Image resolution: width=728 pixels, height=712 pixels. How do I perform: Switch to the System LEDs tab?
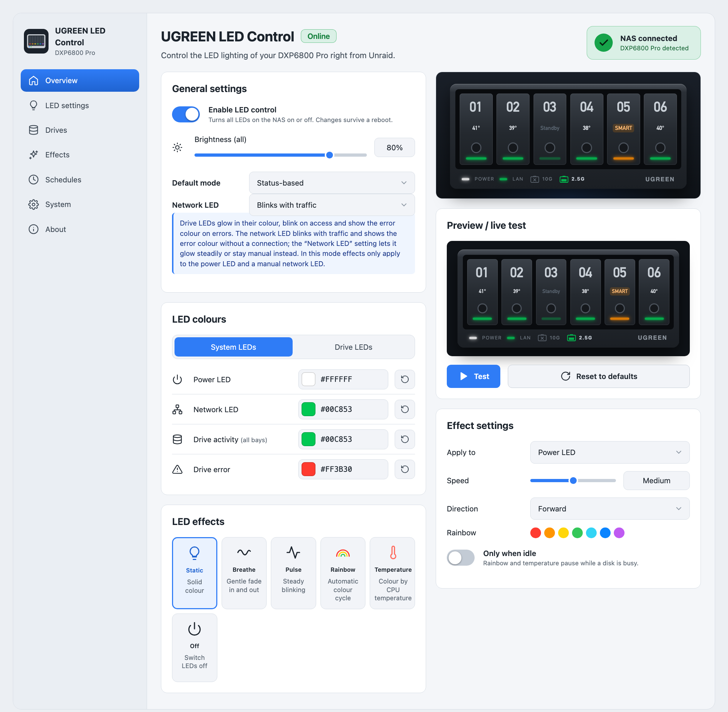(233, 347)
